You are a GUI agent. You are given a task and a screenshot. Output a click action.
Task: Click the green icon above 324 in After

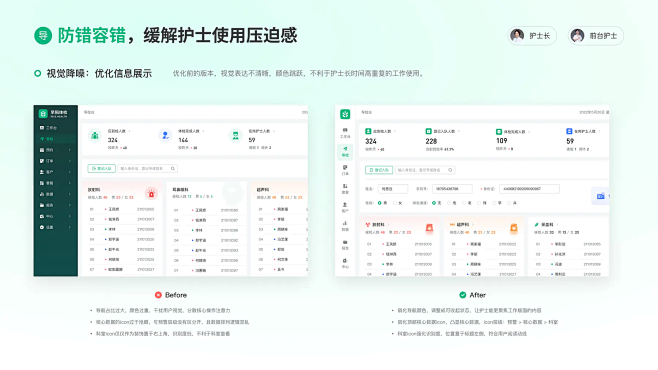coord(368,131)
